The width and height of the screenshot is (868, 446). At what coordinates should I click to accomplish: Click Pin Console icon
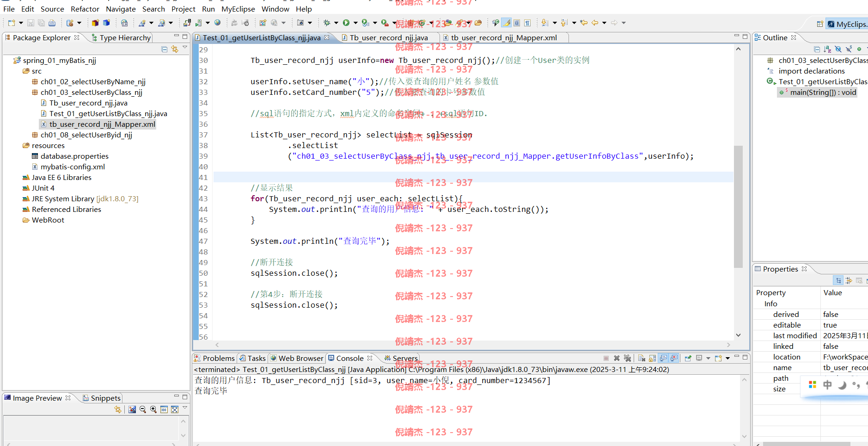click(688, 358)
